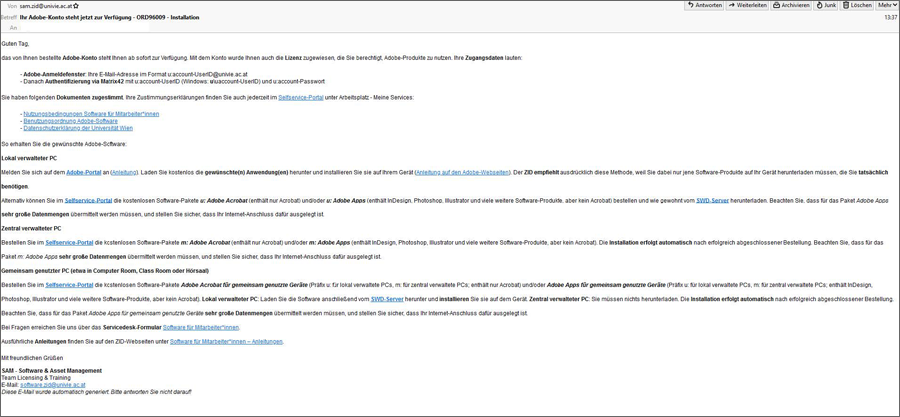Screen dimensions: 900x417
Task: Star the sender sam.zid@univie.ac.at contact
Action: (x=76, y=6)
